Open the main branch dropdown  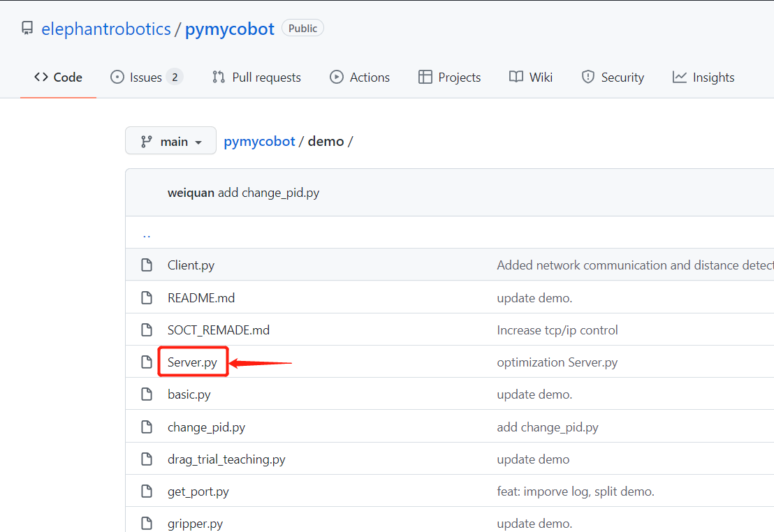pyautogui.click(x=170, y=140)
